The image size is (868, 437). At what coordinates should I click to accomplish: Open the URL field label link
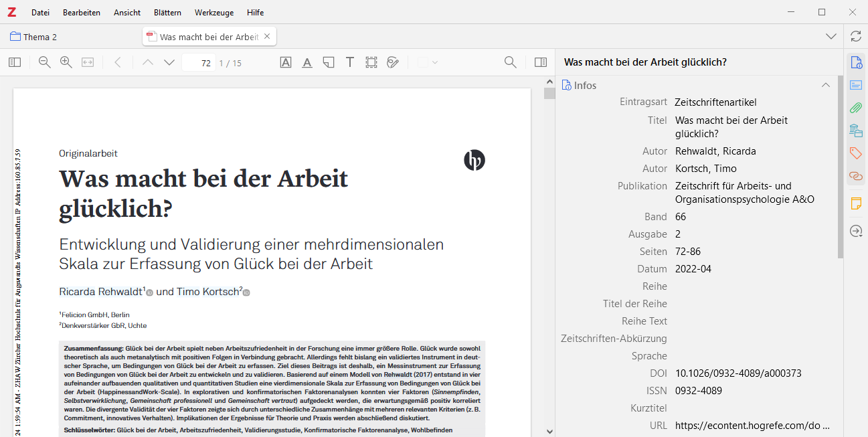(659, 426)
